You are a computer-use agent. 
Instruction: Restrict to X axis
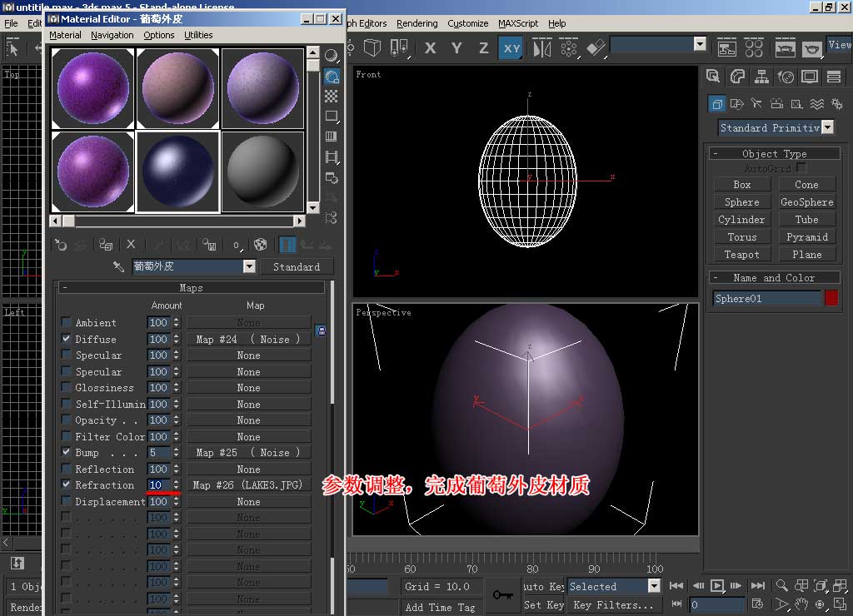pyautogui.click(x=430, y=48)
